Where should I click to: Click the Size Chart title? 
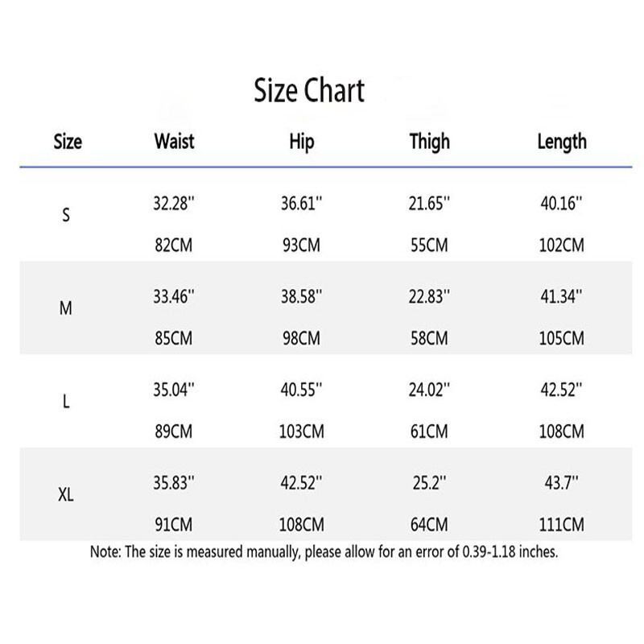coord(309,90)
